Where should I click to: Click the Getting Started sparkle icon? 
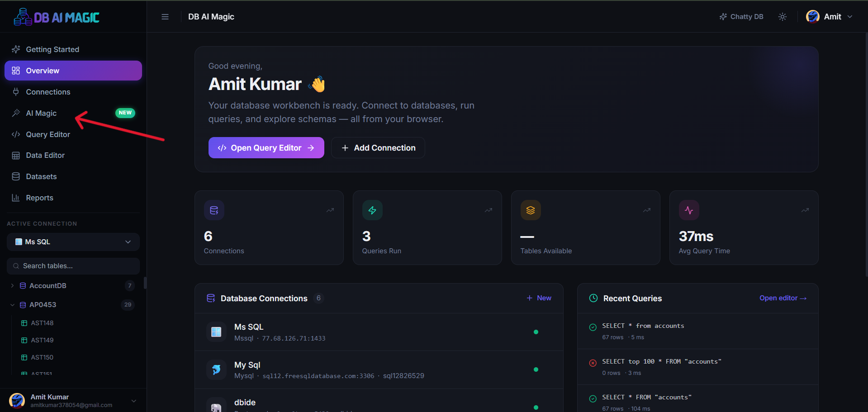[x=16, y=49]
